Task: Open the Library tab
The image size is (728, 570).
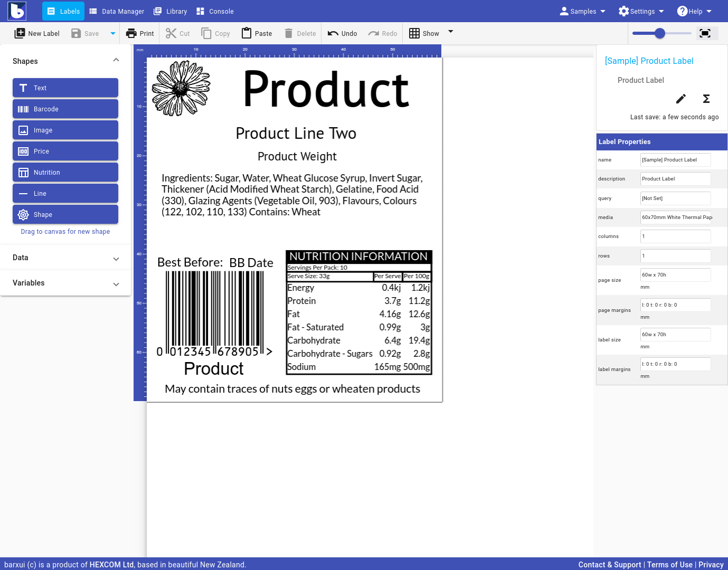Action: pyautogui.click(x=171, y=11)
